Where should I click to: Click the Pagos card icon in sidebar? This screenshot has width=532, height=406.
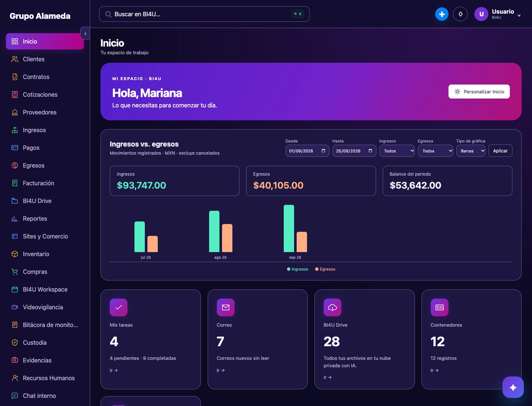click(15, 148)
